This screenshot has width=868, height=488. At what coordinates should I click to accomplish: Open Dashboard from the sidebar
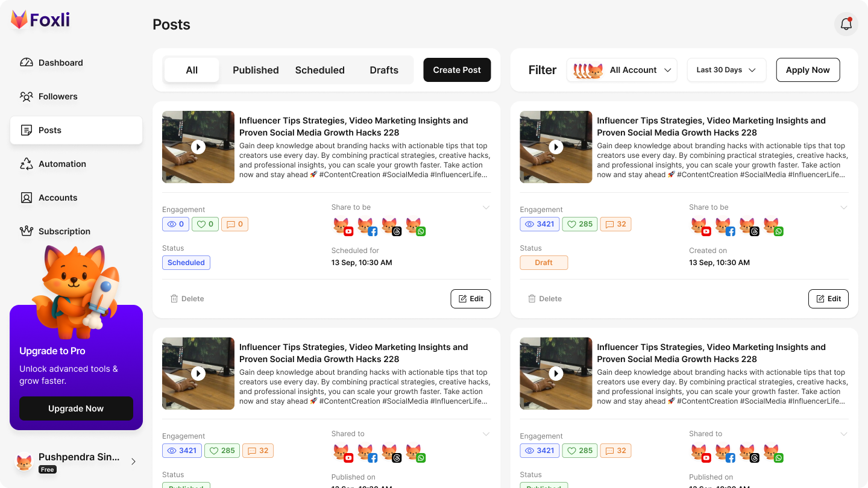coord(60,63)
